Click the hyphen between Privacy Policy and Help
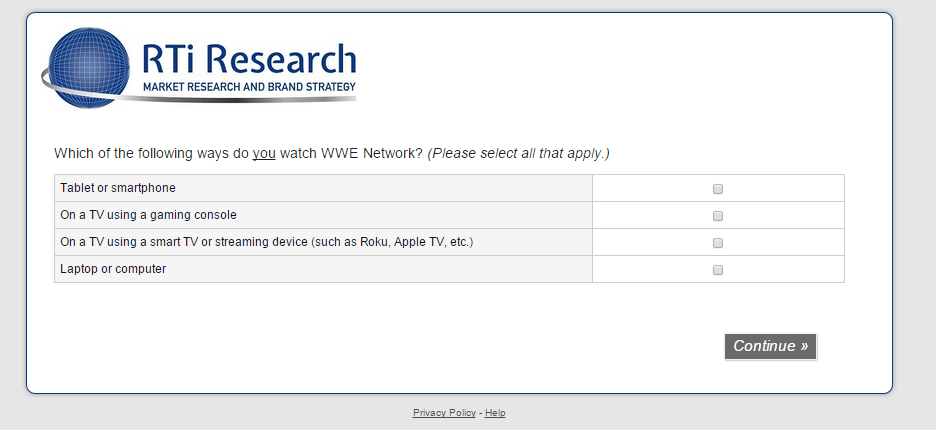 481,413
